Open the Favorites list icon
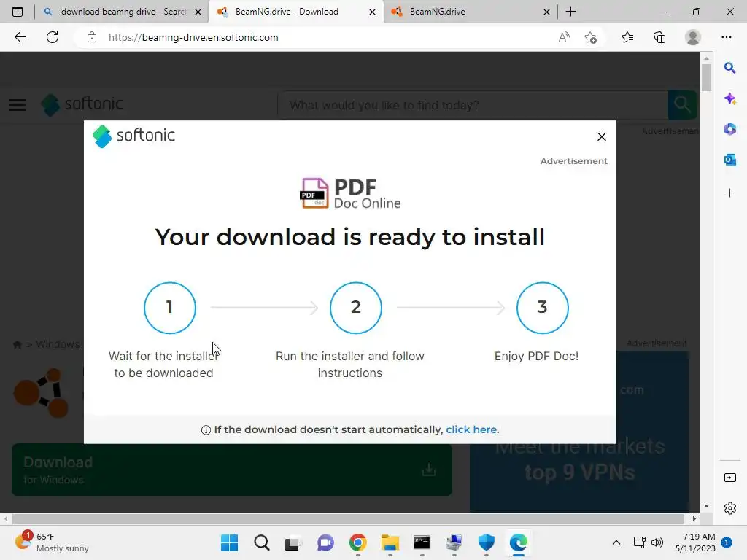 627,37
